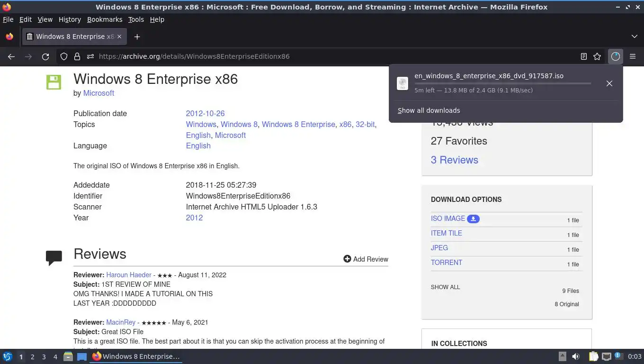Reload the page with the refresh icon
The width and height of the screenshot is (644, 364).
tap(45, 56)
